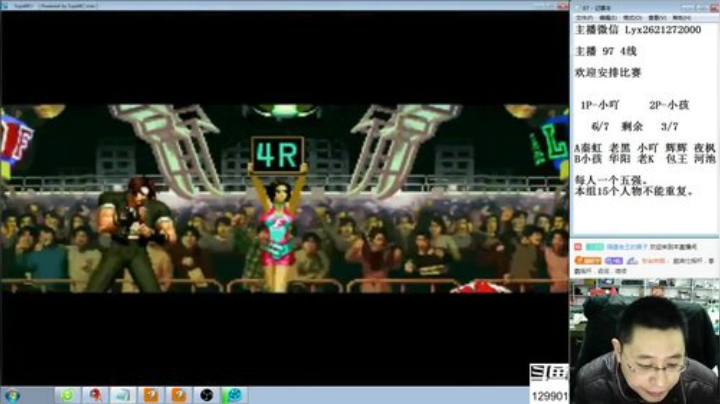Screen dimensions: 720x404
Task: Click the name 辉辉 in Notepad
Action: coord(675,148)
